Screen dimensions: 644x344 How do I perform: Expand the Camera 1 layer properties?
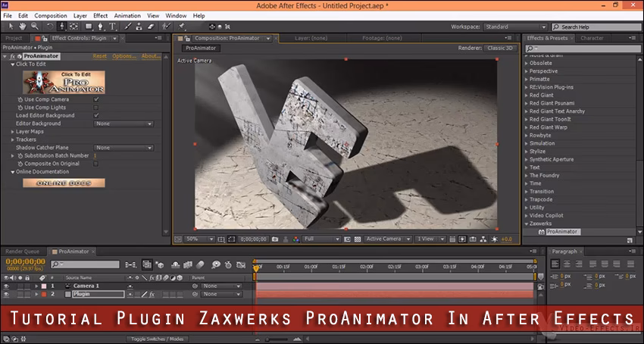[x=36, y=286]
